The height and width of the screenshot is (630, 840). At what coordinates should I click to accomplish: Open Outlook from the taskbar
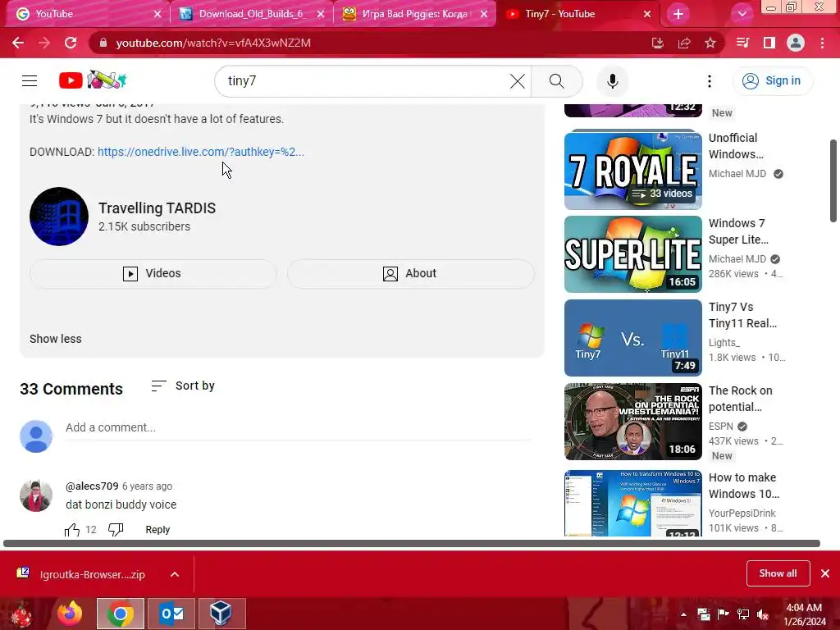(171, 614)
